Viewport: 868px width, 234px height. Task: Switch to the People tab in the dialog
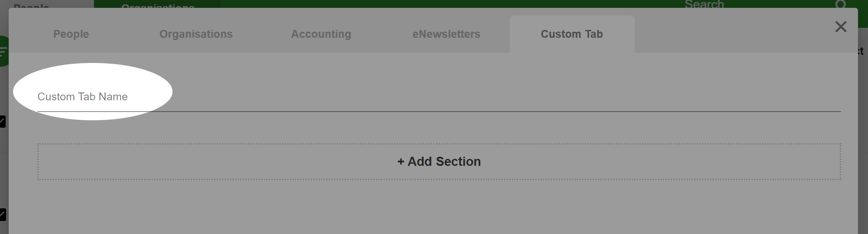point(71,34)
